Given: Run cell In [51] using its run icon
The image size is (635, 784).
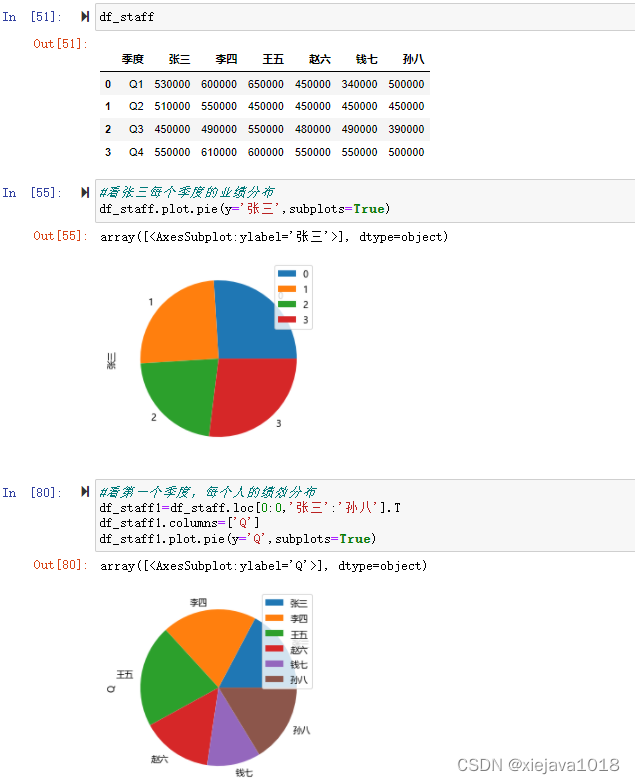Looking at the screenshot, I should (x=85, y=16).
